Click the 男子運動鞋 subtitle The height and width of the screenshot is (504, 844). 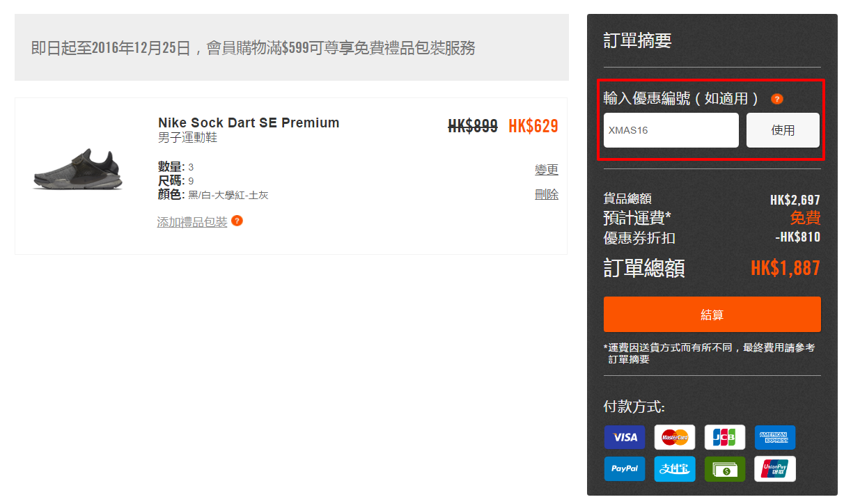[188, 138]
